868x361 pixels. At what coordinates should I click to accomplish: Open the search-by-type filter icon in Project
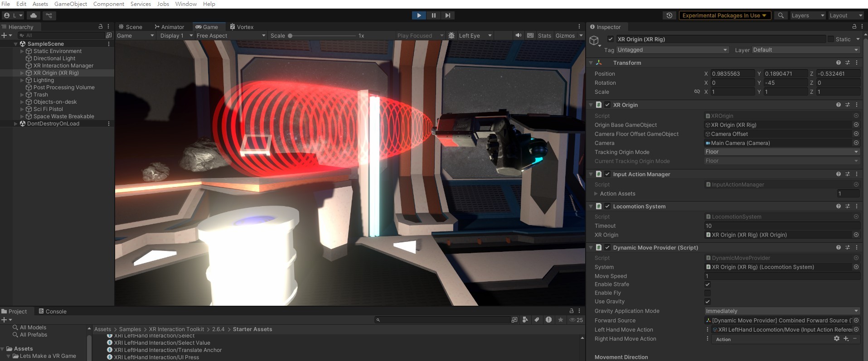(x=525, y=320)
